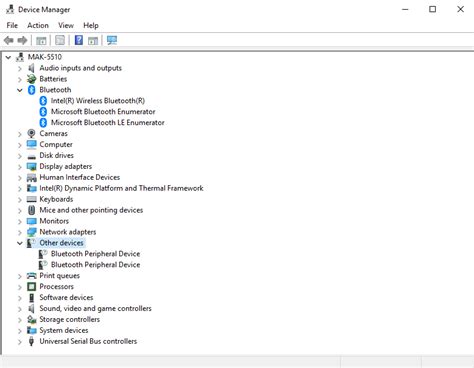Viewport: 474px width, 368px height.
Task: Select the Disk drives label
Action: tap(56, 155)
